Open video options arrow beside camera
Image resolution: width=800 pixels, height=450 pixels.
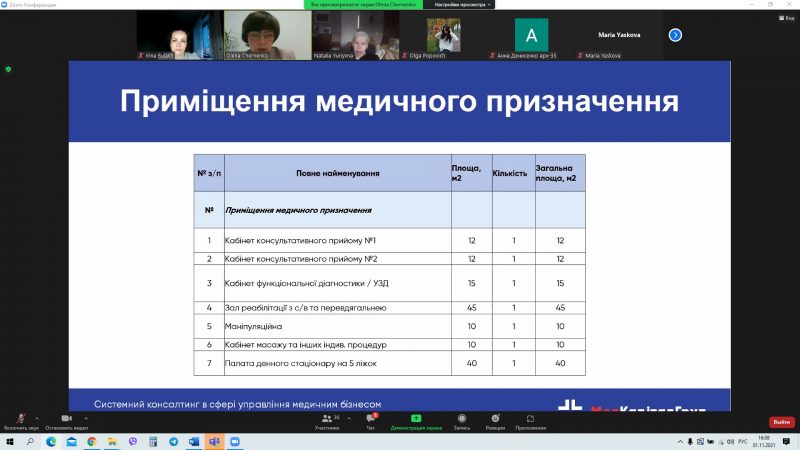86,418
